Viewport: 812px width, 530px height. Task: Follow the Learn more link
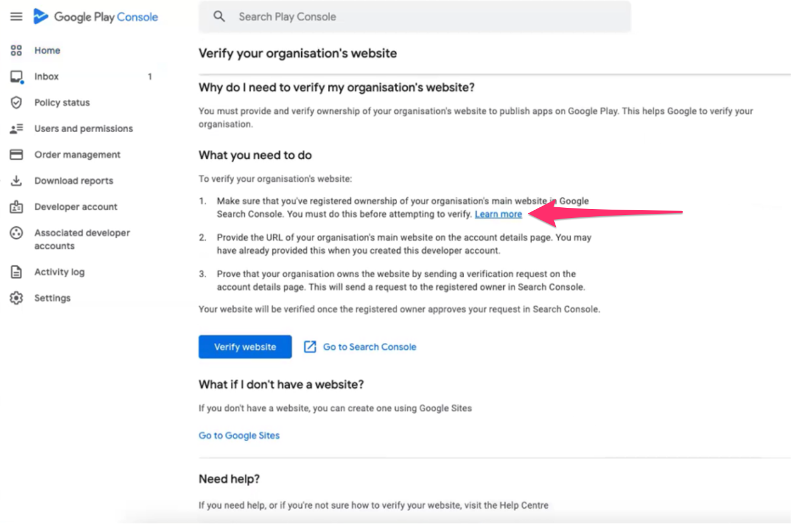[x=498, y=214]
